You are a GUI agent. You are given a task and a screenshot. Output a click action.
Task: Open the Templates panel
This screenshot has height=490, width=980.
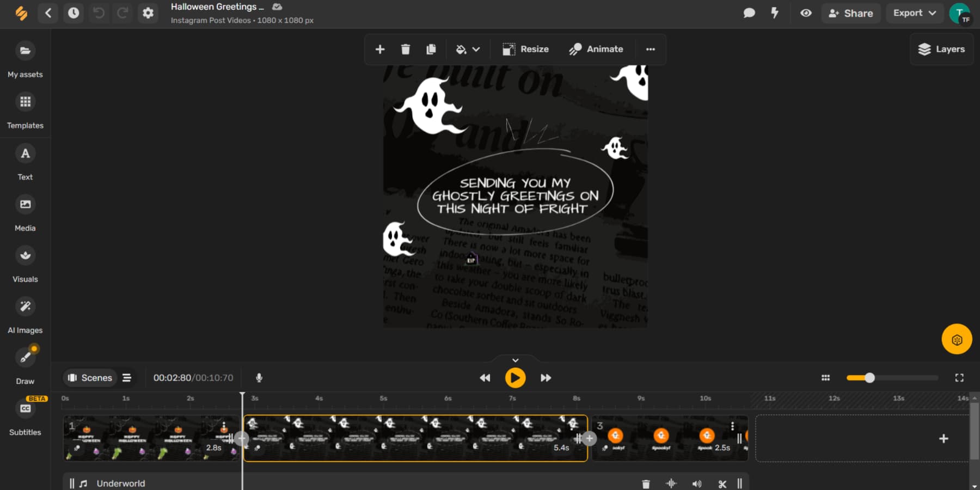[24, 109]
